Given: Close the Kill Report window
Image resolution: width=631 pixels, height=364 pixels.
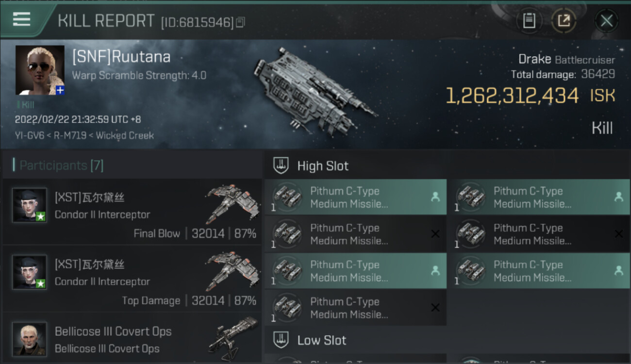Looking at the screenshot, I should click(606, 21).
